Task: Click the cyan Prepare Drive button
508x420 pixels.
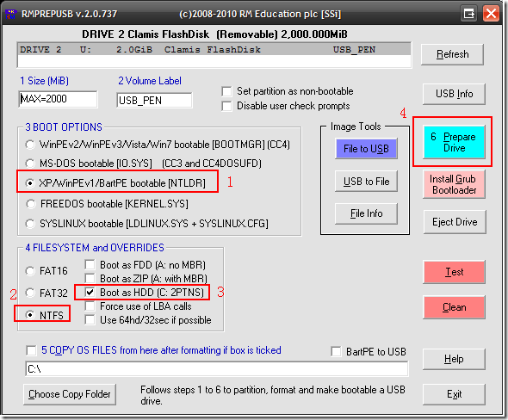Action: (x=454, y=142)
